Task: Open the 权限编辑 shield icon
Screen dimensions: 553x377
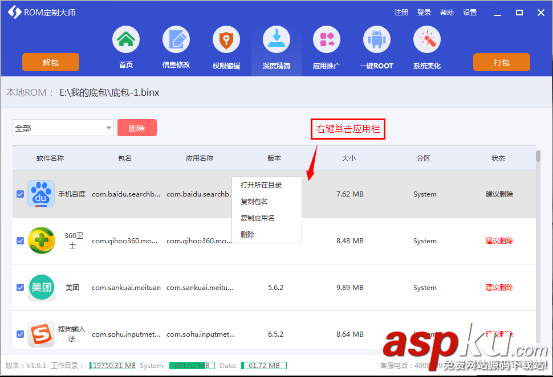Action: [226, 39]
